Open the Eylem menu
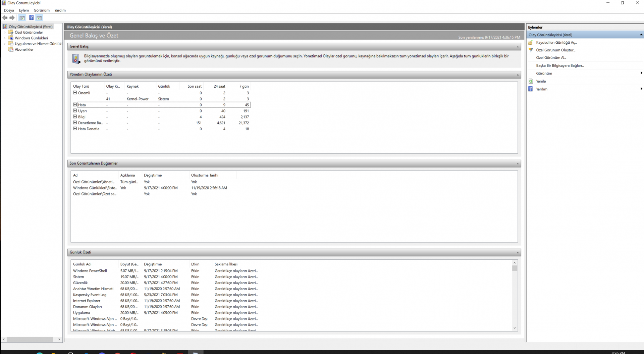Image resolution: width=644 pixels, height=354 pixels. (x=24, y=10)
